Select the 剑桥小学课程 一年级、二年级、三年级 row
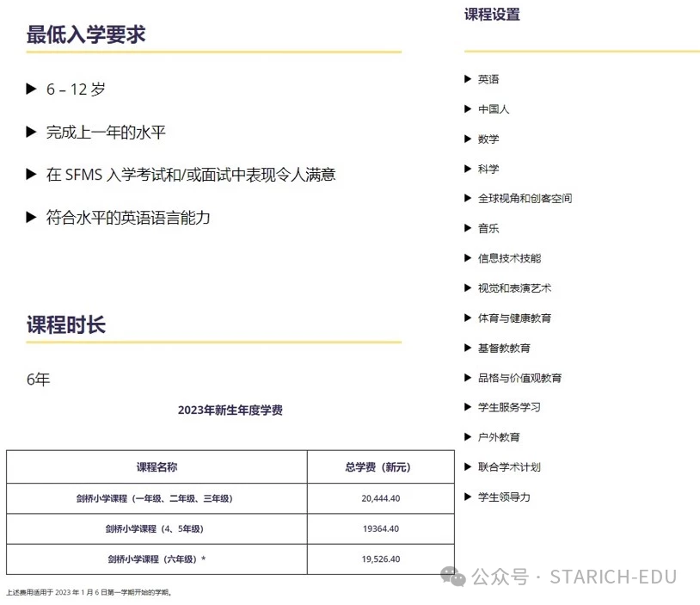Viewport: 700px width, 605px height. point(230,498)
